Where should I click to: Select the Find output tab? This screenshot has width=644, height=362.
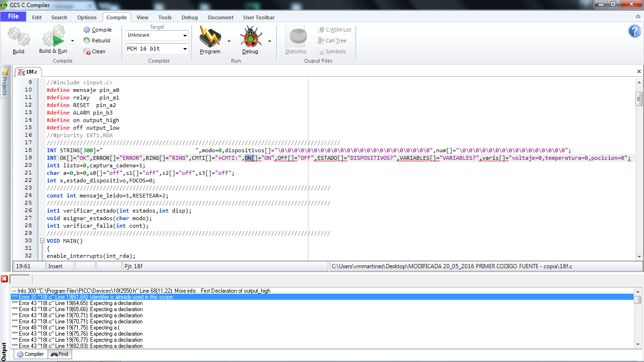coord(59,354)
